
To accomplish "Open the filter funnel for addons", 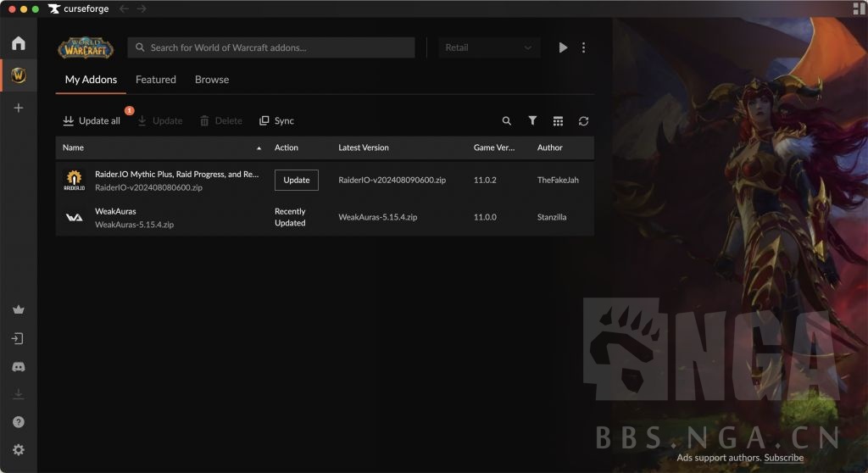I will [x=532, y=121].
